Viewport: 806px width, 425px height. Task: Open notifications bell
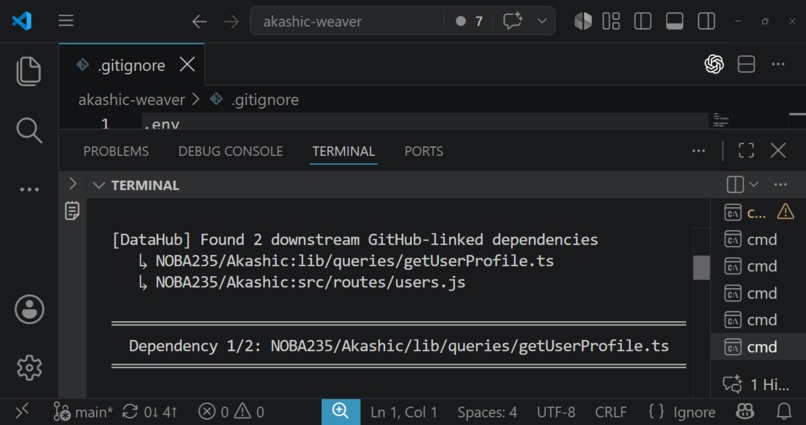[x=784, y=412]
